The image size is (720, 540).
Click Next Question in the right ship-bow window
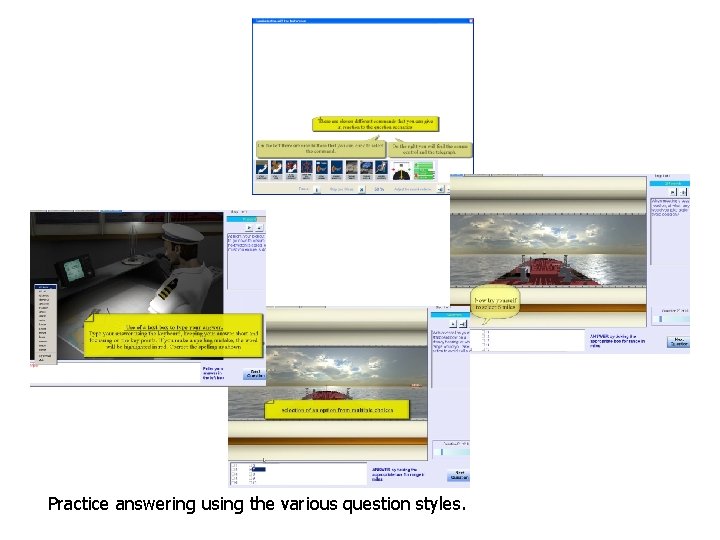tap(678, 342)
